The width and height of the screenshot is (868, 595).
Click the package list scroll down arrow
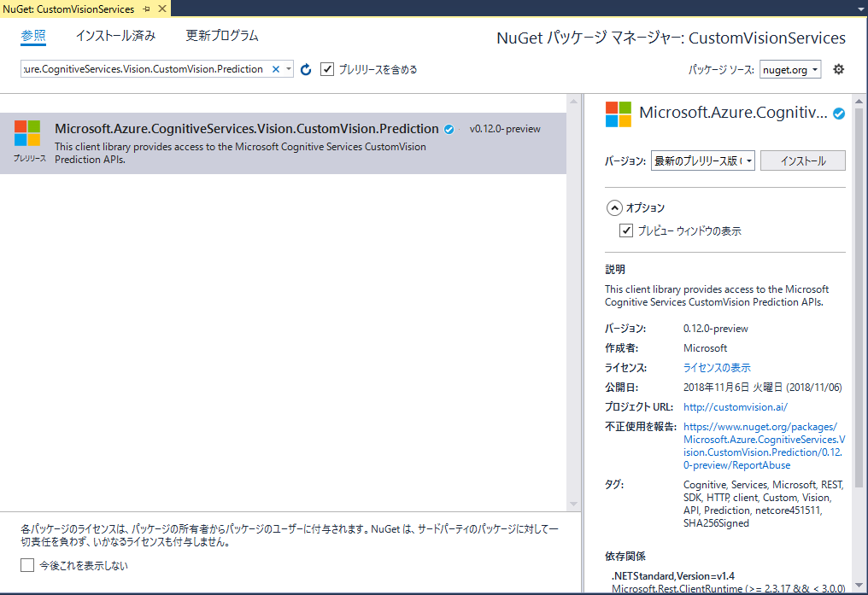coord(573,504)
